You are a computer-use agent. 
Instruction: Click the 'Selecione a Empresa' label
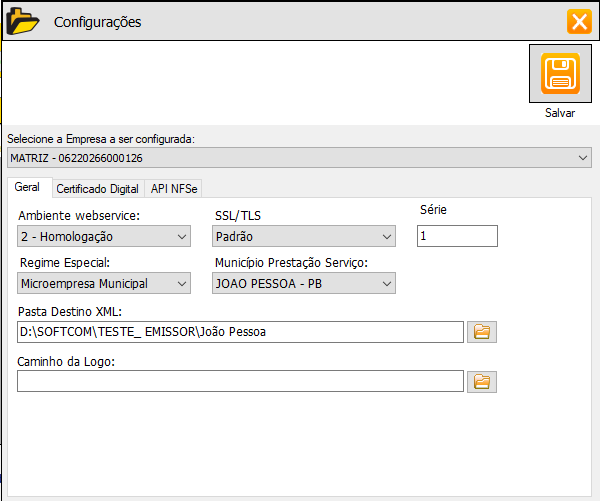100,139
